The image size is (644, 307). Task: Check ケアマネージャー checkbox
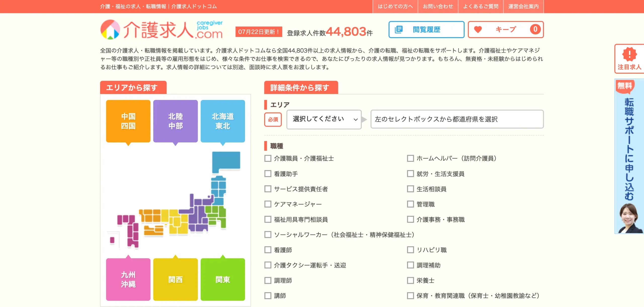click(268, 204)
